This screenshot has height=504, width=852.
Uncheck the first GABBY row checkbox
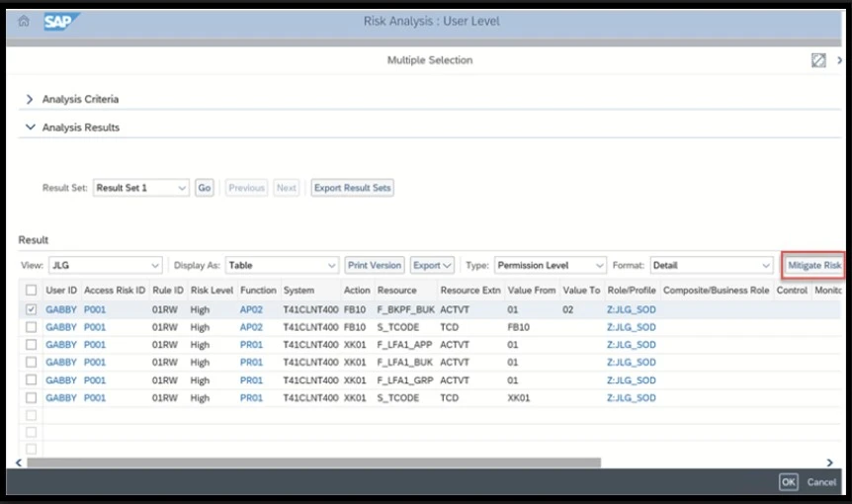[32, 309]
